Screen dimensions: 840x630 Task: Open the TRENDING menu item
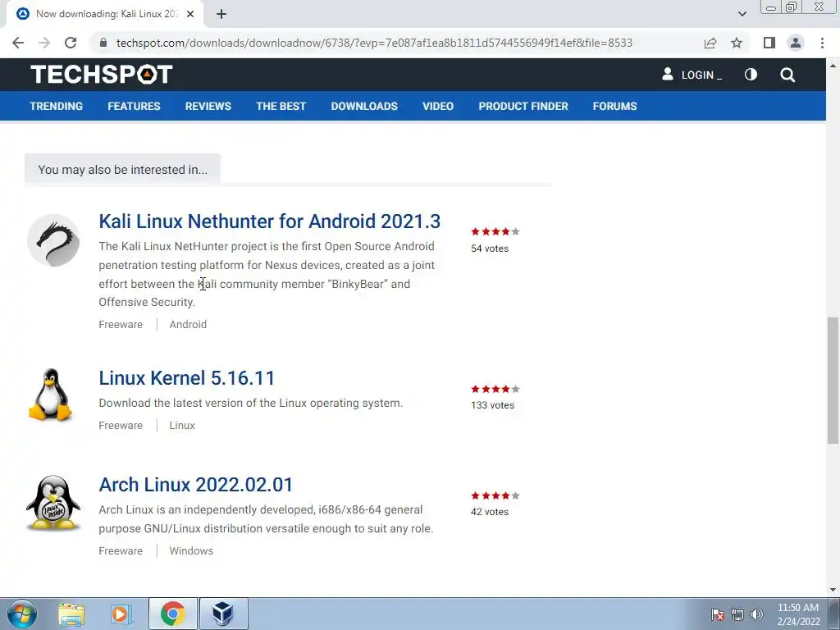pos(57,106)
